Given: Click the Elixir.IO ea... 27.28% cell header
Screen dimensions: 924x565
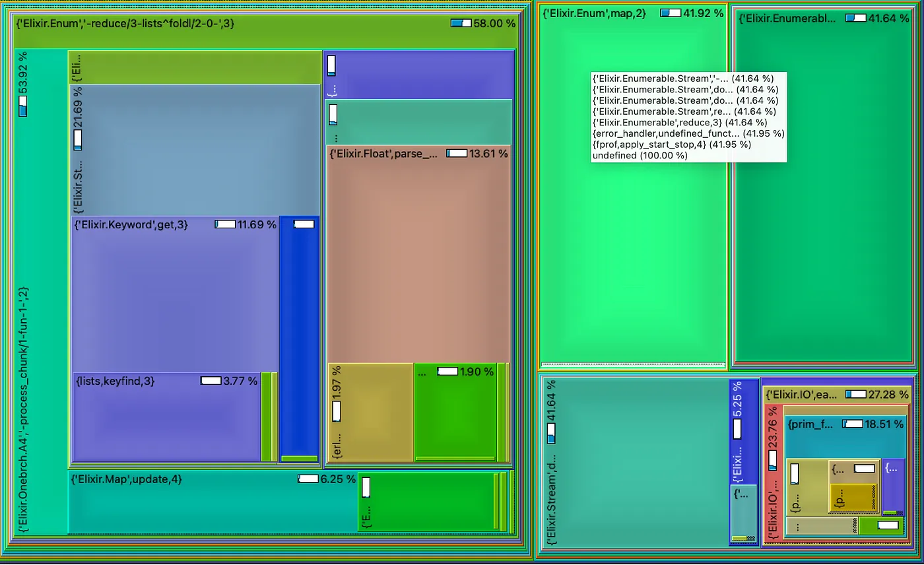Looking at the screenshot, I should pyautogui.click(x=837, y=395).
